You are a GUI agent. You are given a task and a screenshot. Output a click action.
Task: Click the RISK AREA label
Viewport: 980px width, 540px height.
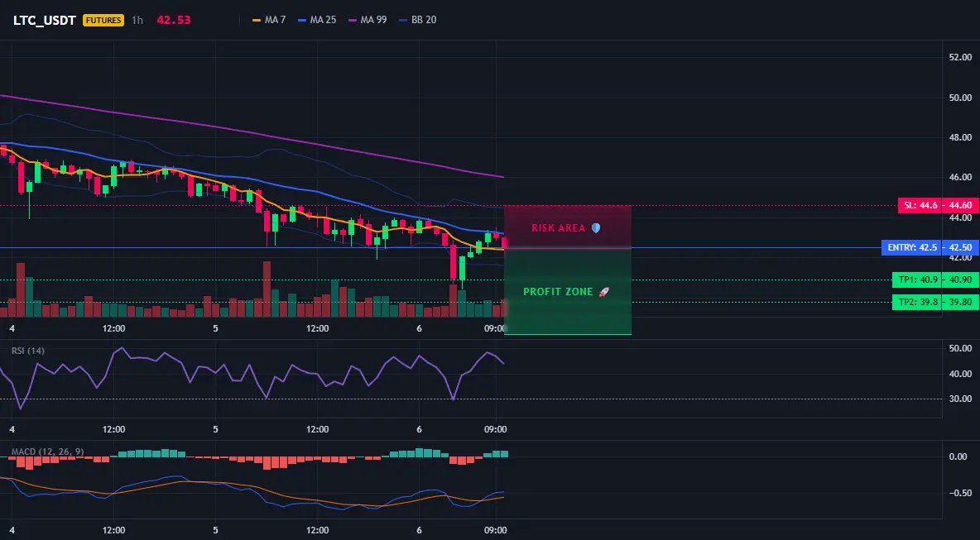tap(558, 228)
